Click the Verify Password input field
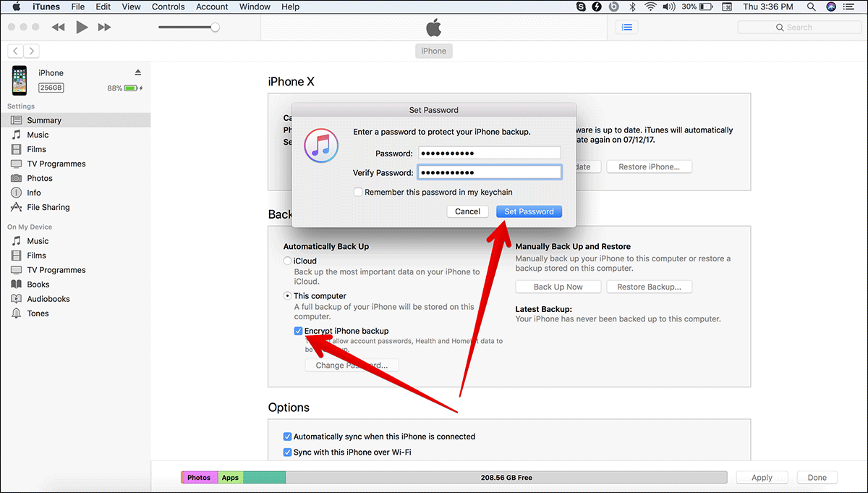 pyautogui.click(x=489, y=172)
